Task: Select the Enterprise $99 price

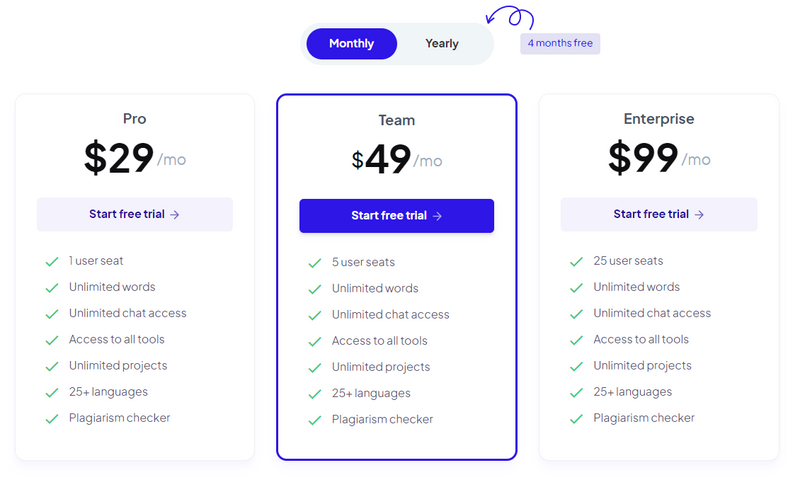Action: point(643,158)
